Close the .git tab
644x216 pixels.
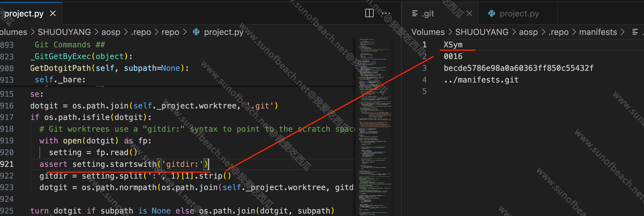(469, 13)
